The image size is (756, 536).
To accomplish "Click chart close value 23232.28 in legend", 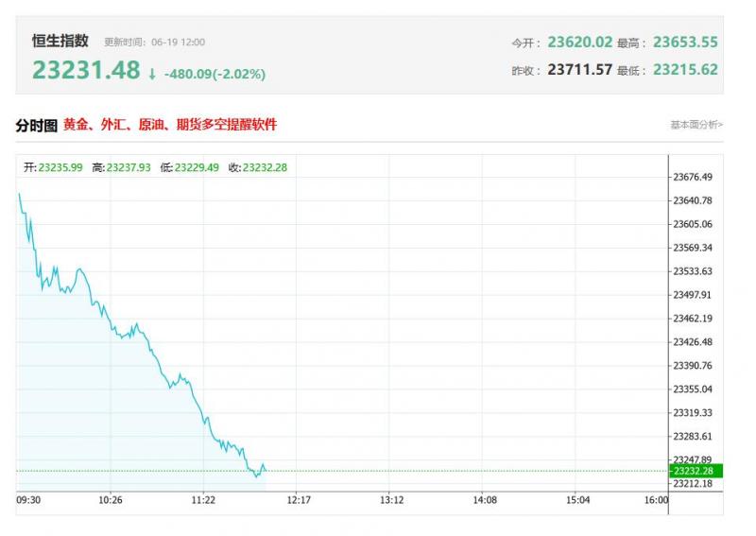I will (265, 167).
